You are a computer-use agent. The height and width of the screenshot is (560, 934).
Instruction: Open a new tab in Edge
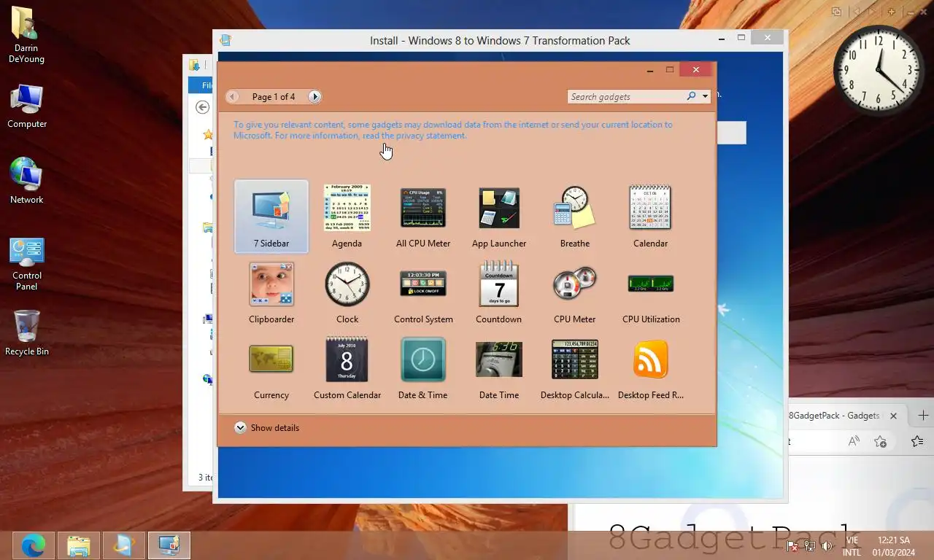[922, 416]
